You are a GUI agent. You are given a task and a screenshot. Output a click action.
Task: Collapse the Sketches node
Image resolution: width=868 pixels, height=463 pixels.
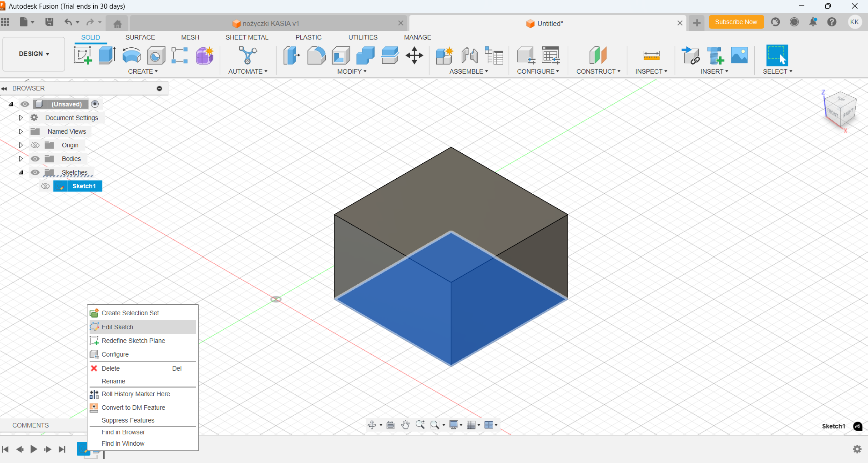click(x=21, y=172)
